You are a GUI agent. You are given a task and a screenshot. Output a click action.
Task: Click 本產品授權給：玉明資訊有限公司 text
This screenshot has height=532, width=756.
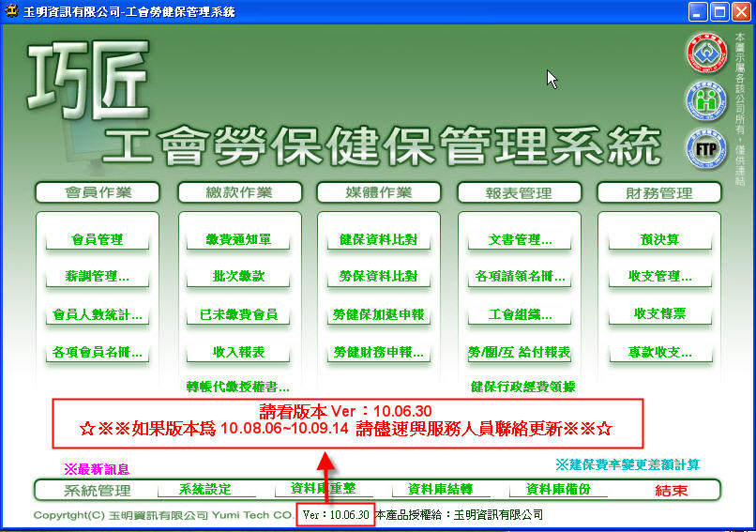(459, 515)
